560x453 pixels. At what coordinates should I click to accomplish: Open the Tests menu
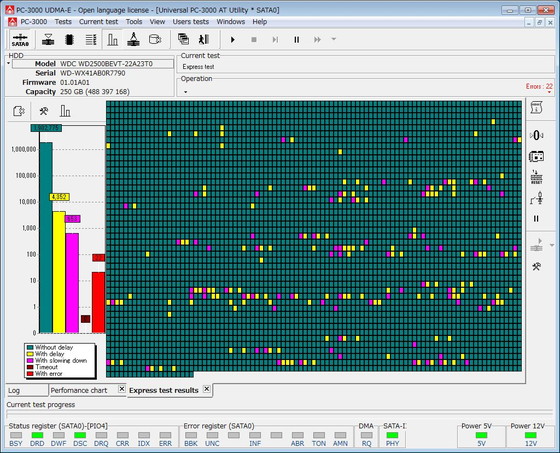63,22
